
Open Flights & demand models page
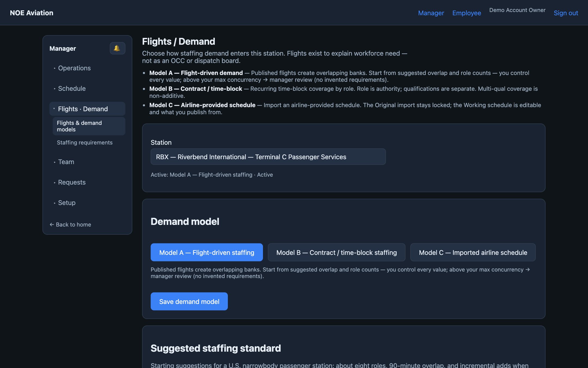tap(89, 126)
